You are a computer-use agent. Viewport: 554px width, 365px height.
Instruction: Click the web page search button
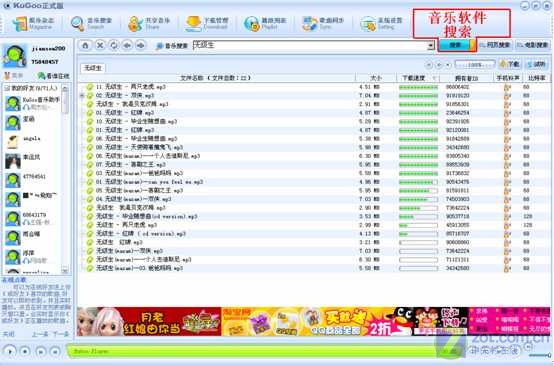pos(495,45)
